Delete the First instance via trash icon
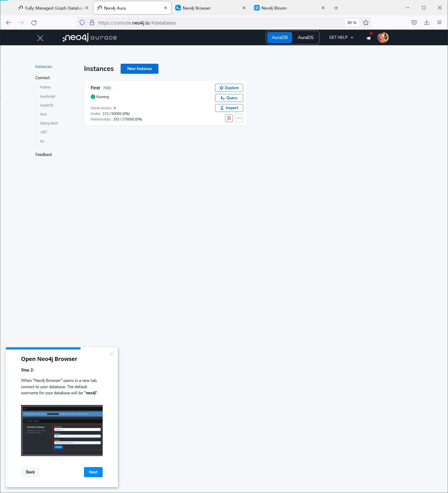The image size is (448, 493). pos(229,118)
